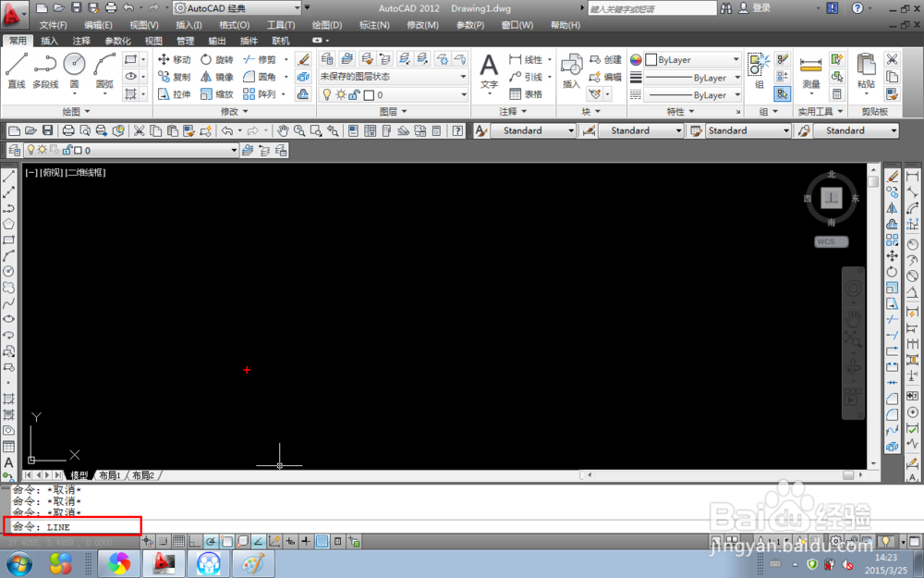Image resolution: width=924 pixels, height=578 pixels.
Task: Open the 绘图(D) menu
Action: click(x=326, y=25)
